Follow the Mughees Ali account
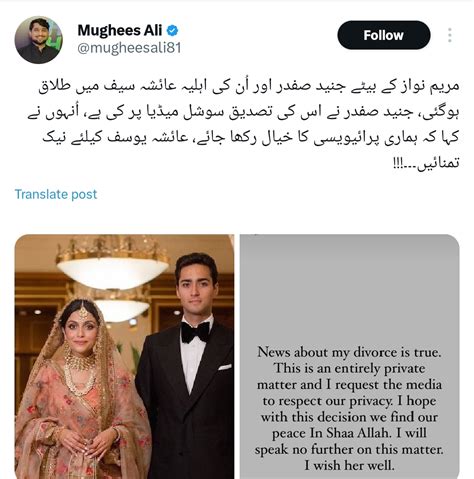This screenshot has width=474, height=479. tap(384, 35)
